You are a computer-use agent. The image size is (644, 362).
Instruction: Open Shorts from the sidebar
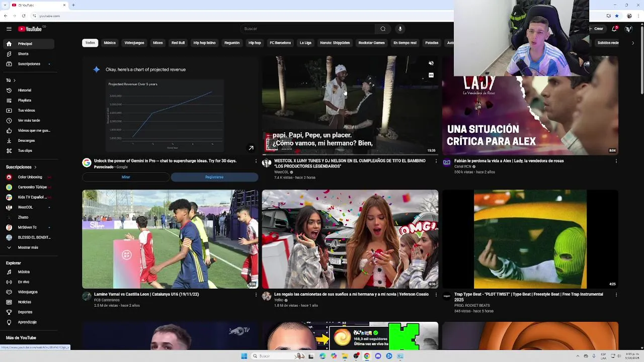[28, 54]
